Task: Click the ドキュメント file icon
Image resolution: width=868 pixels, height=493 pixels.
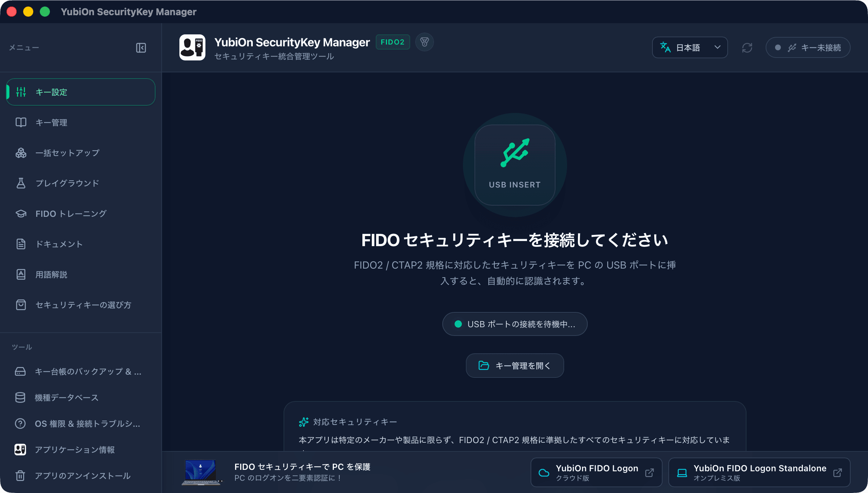Action: coord(21,244)
